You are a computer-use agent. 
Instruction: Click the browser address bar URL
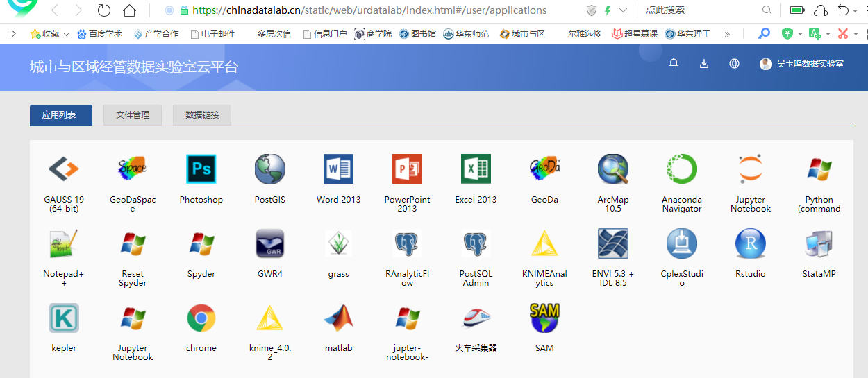369,10
